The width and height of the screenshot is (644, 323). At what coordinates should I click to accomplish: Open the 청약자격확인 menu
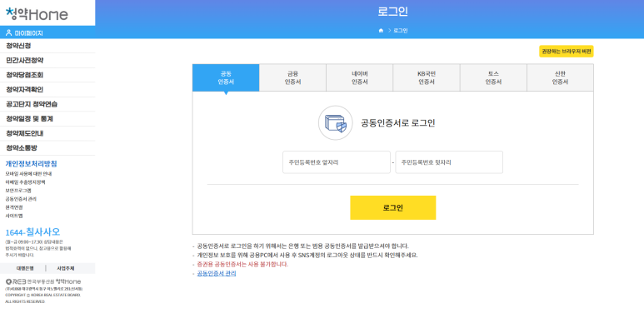pos(47,89)
